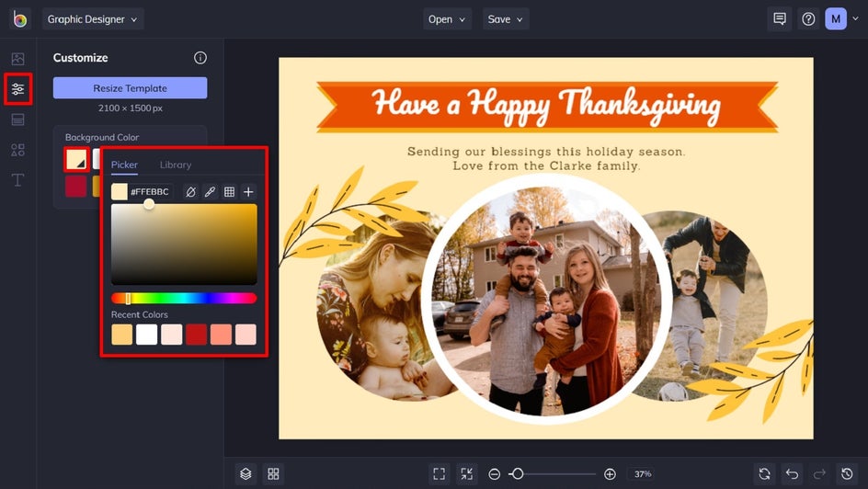Click the M account avatar
Viewport: 868px width, 489px height.
pos(836,19)
